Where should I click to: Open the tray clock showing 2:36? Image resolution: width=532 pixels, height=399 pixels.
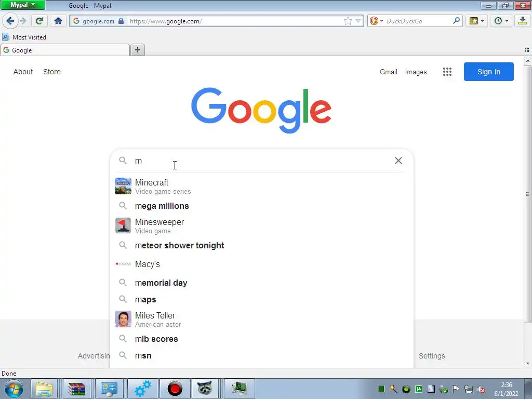(506, 389)
